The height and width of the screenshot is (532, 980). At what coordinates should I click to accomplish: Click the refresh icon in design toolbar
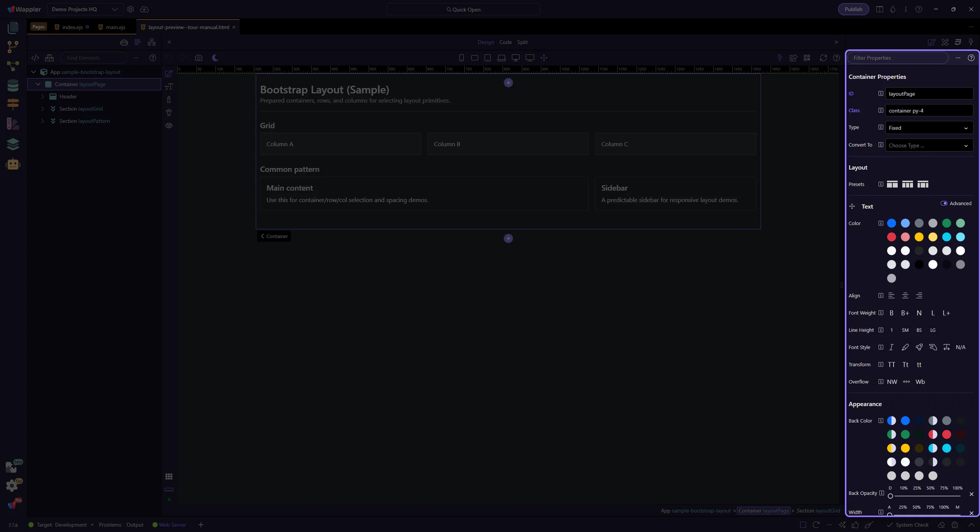(x=823, y=58)
